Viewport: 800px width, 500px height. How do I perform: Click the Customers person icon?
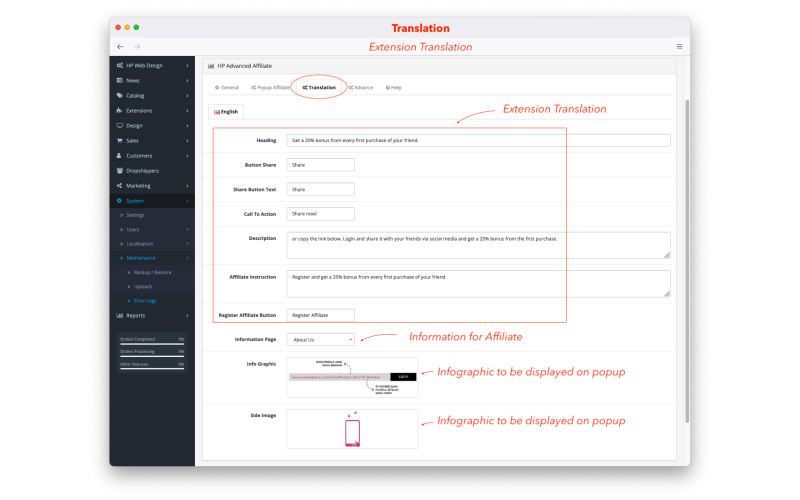[119, 156]
